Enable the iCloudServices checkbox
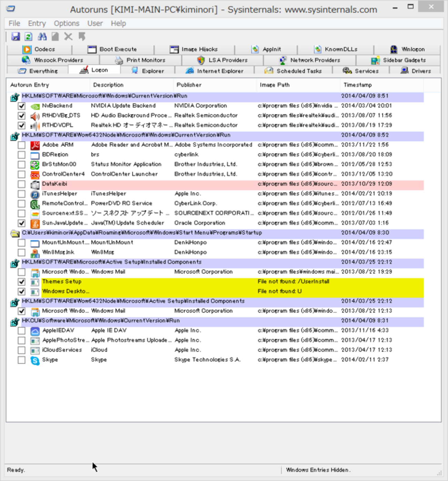Screen dimensions: 448x481 pos(21,350)
